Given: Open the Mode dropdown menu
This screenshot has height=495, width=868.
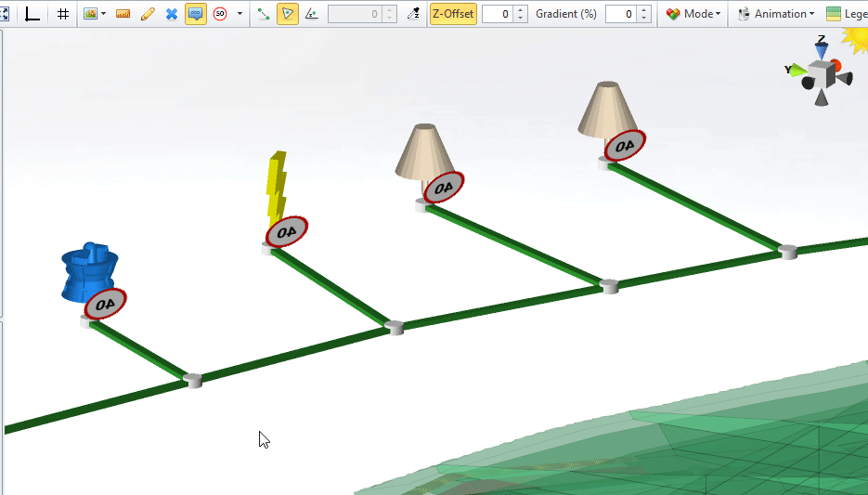Looking at the screenshot, I should click(x=693, y=14).
